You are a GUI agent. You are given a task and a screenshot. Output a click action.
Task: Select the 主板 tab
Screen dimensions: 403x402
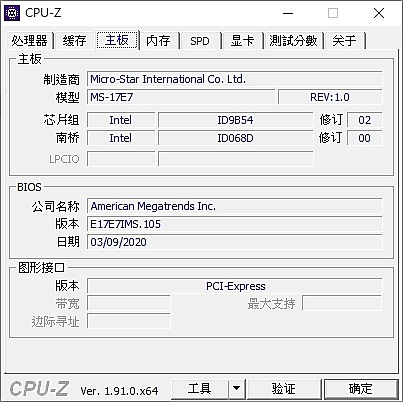point(117,40)
